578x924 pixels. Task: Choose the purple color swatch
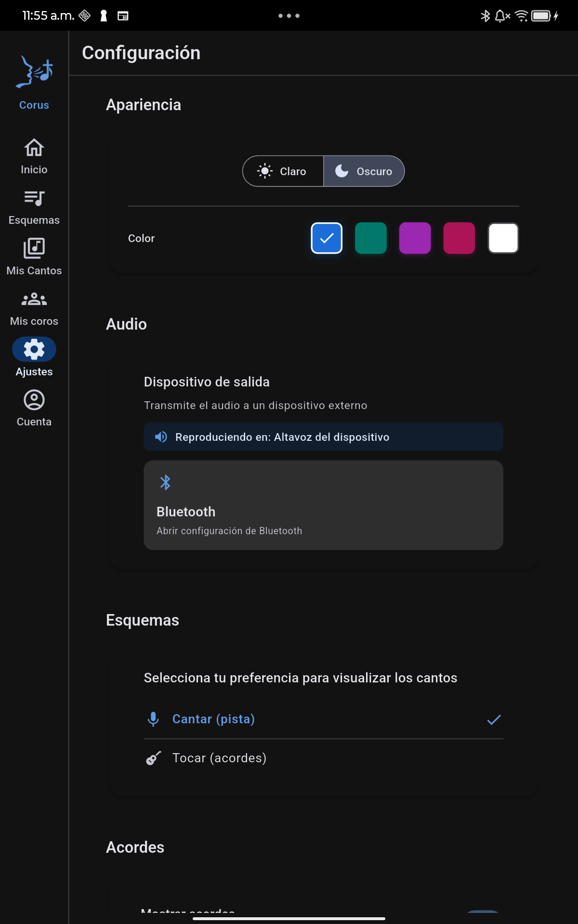pos(415,238)
